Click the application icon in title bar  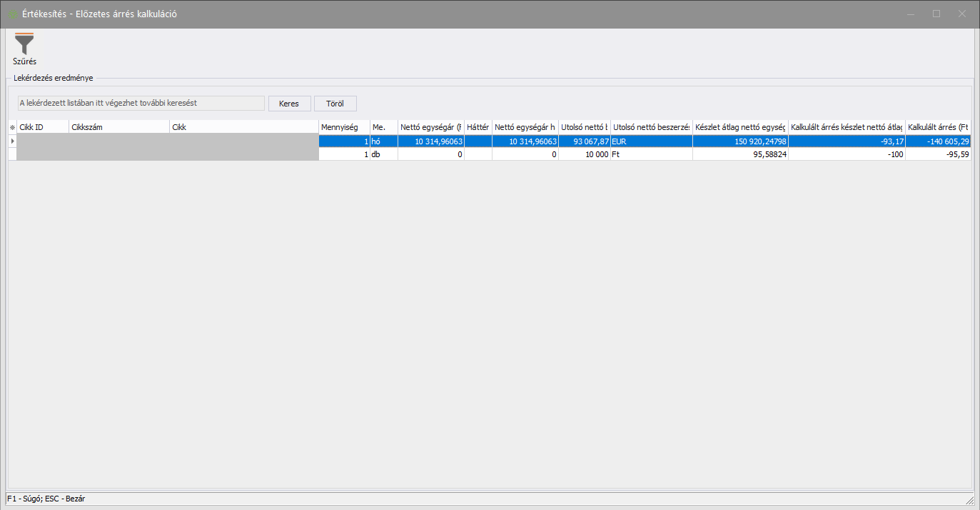coord(13,14)
